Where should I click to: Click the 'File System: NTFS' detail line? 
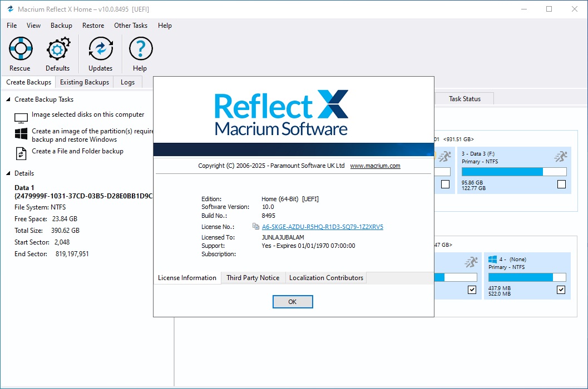[40, 207]
